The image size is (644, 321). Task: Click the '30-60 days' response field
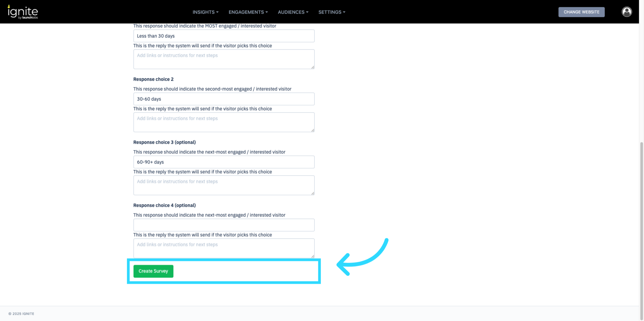(x=224, y=99)
